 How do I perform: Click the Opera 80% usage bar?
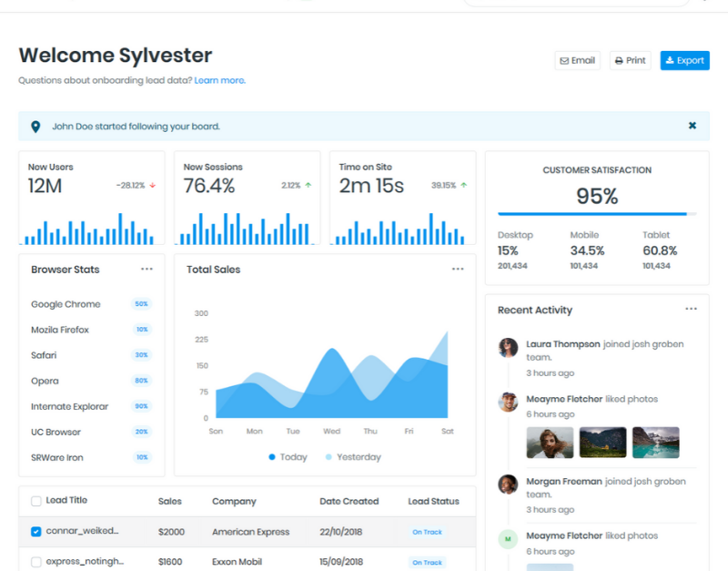(x=139, y=381)
